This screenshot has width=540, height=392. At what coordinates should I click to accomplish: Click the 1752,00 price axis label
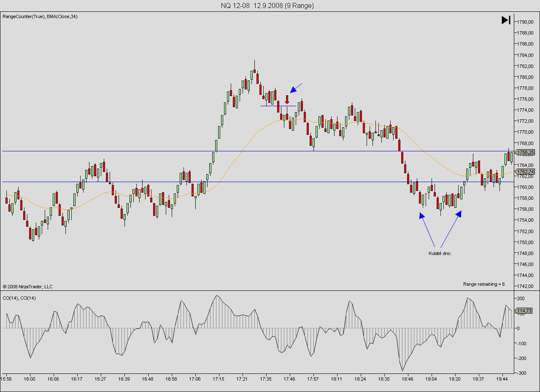526,231
